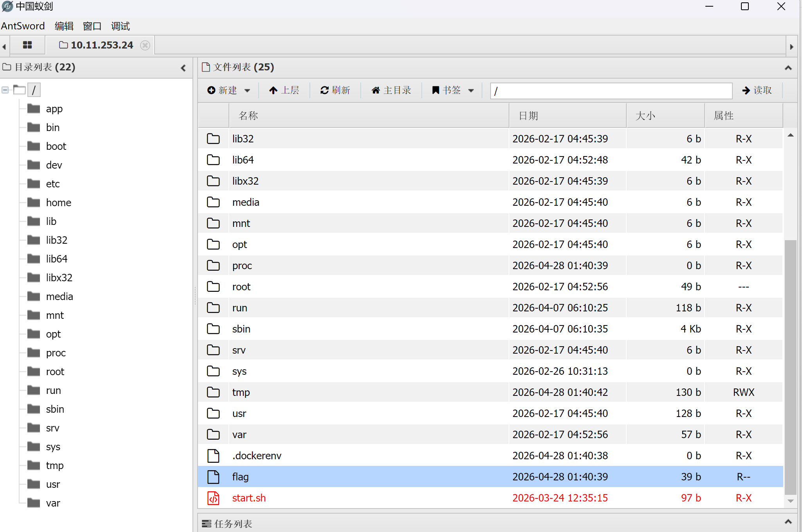Expand the 任务列表 panel chevron
Image resolution: width=802 pixels, height=532 pixels.
pyautogui.click(x=788, y=522)
